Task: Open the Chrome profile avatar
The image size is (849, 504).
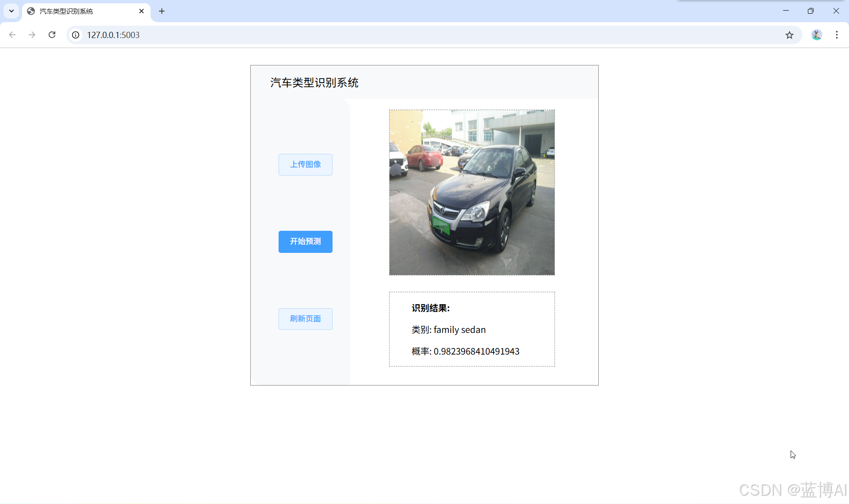Action: click(x=816, y=35)
